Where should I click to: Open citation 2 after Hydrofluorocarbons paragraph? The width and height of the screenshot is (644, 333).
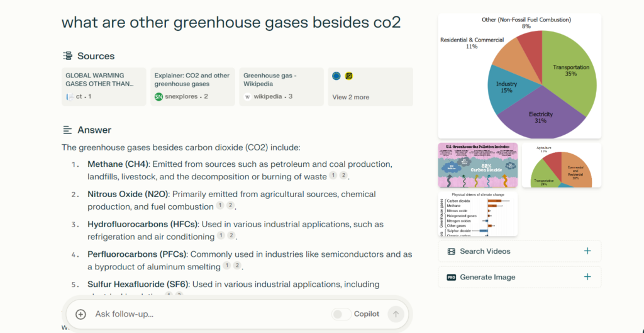pos(231,235)
